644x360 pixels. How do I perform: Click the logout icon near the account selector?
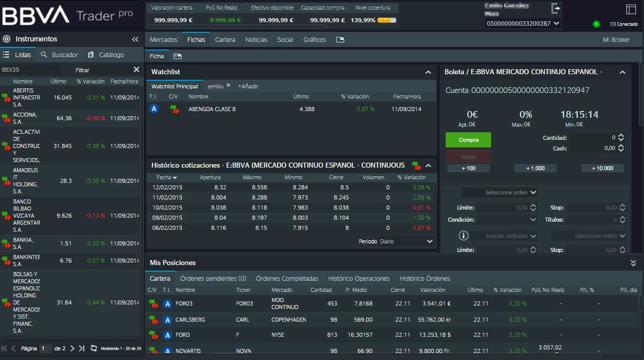pyautogui.click(x=556, y=8)
